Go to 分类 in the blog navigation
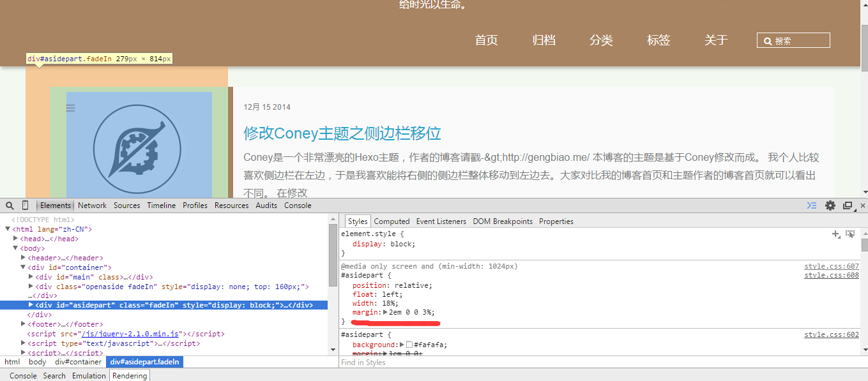The height and width of the screenshot is (381, 868). point(601,40)
